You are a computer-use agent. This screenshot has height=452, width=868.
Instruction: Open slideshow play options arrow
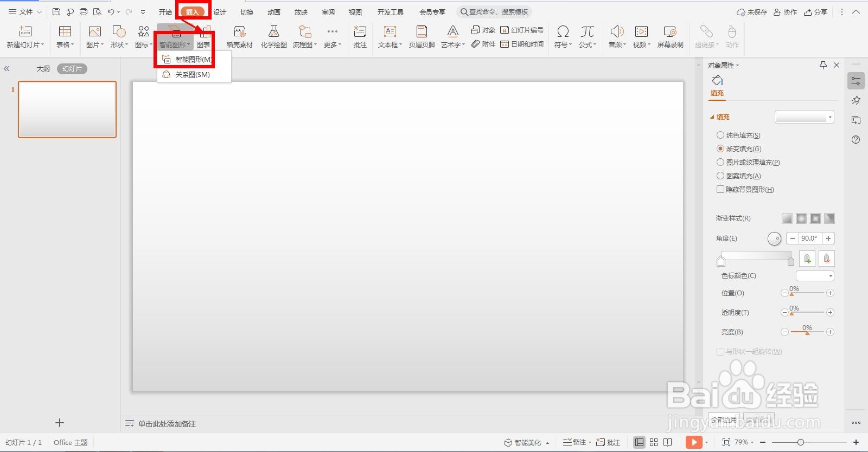coord(706,443)
